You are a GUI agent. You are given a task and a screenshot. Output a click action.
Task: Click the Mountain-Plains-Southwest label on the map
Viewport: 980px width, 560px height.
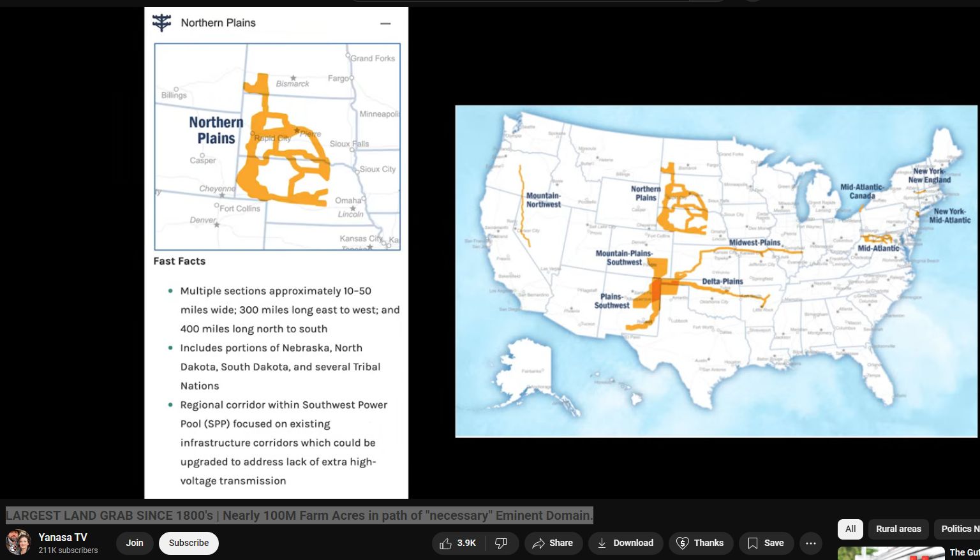coord(624,258)
